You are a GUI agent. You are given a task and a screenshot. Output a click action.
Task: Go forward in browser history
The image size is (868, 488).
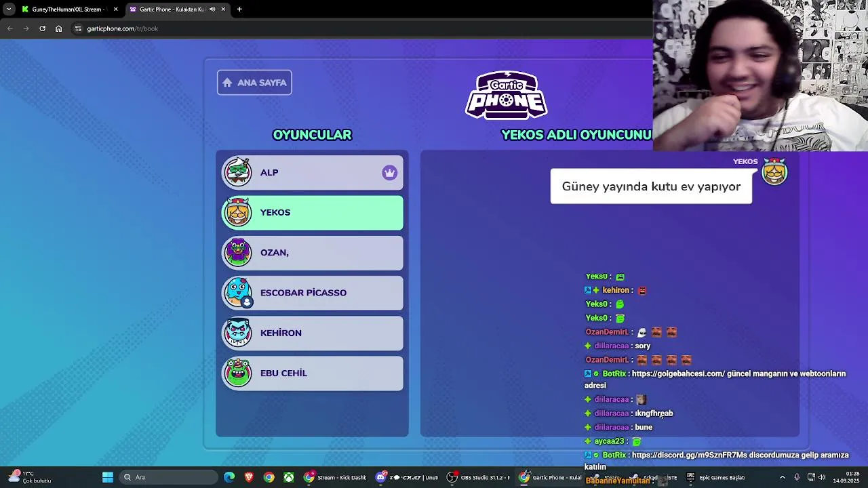26,28
